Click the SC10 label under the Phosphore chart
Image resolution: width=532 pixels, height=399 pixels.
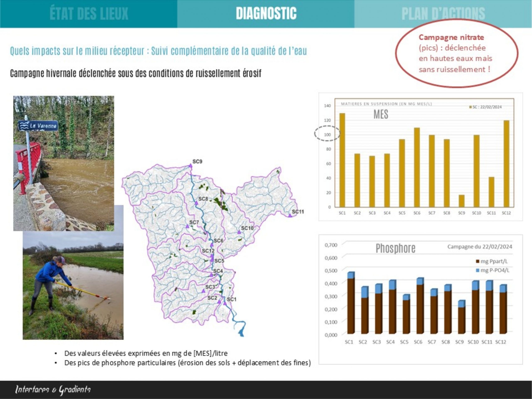click(473, 342)
